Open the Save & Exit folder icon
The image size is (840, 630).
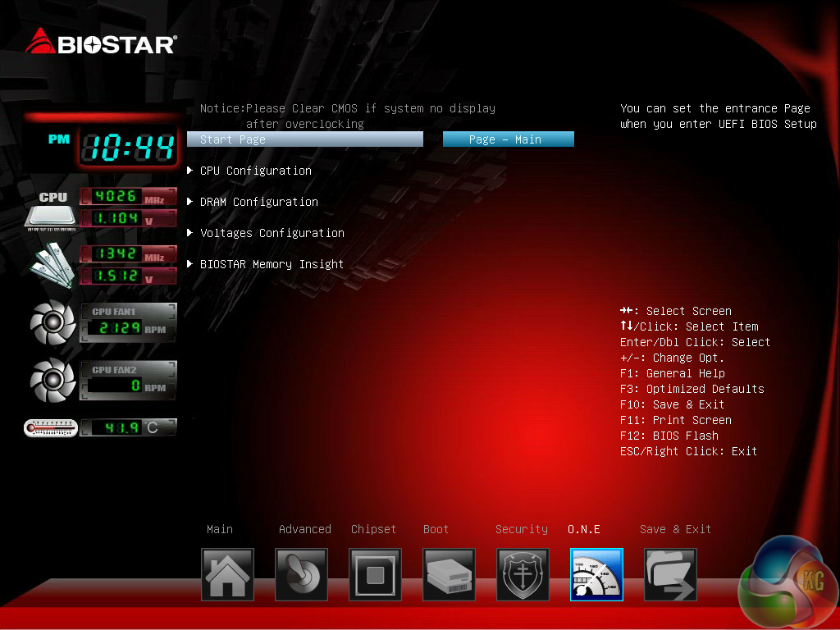(x=671, y=574)
